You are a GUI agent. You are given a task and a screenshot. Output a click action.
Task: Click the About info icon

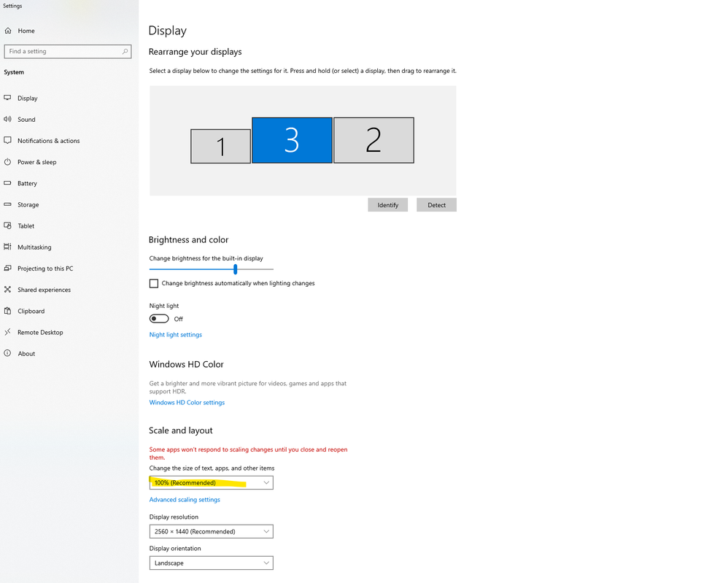click(x=7, y=353)
